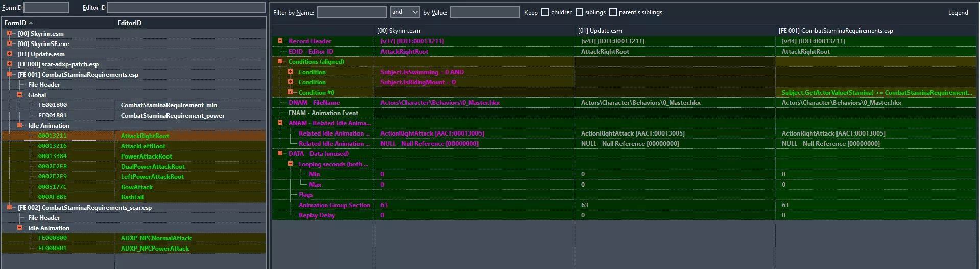Sort by the EditorID column header
The width and height of the screenshot is (980, 269).
190,23
